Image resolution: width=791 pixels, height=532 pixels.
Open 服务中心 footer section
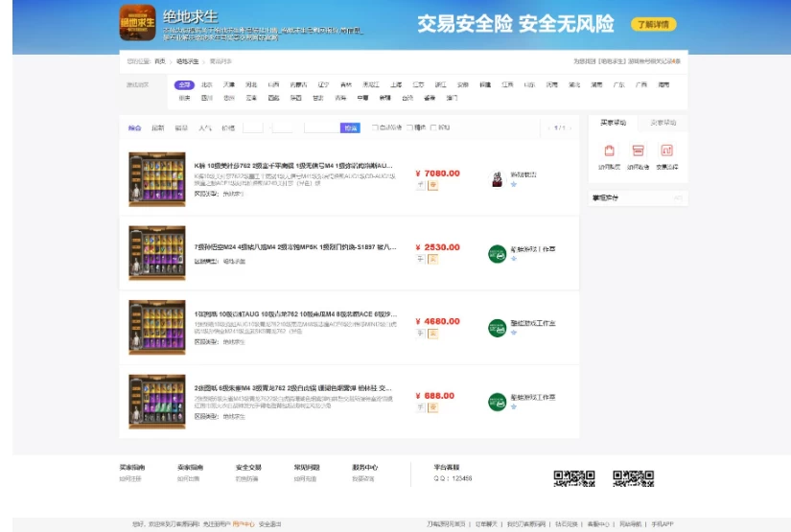tap(364, 468)
